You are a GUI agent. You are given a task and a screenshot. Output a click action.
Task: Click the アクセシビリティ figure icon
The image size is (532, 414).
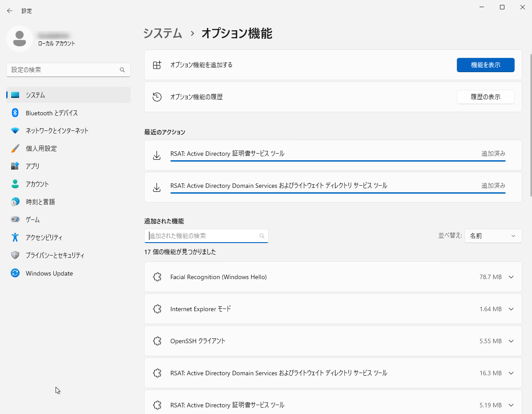point(15,237)
